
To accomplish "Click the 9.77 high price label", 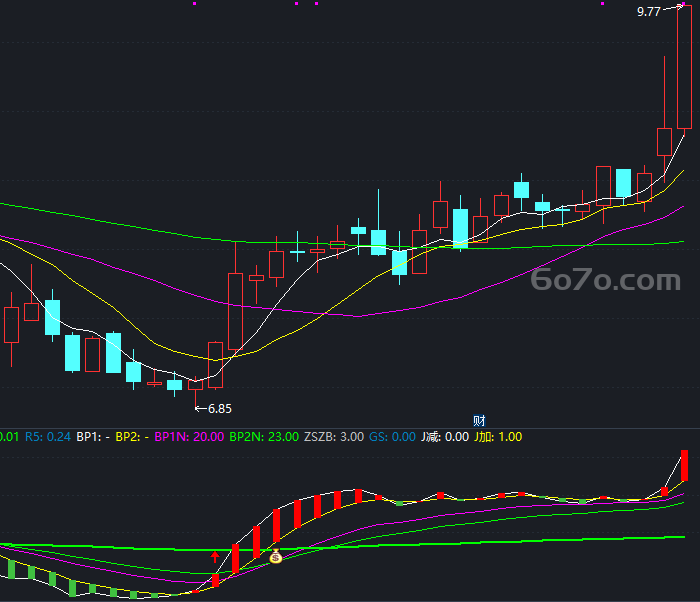I will 648,12.
